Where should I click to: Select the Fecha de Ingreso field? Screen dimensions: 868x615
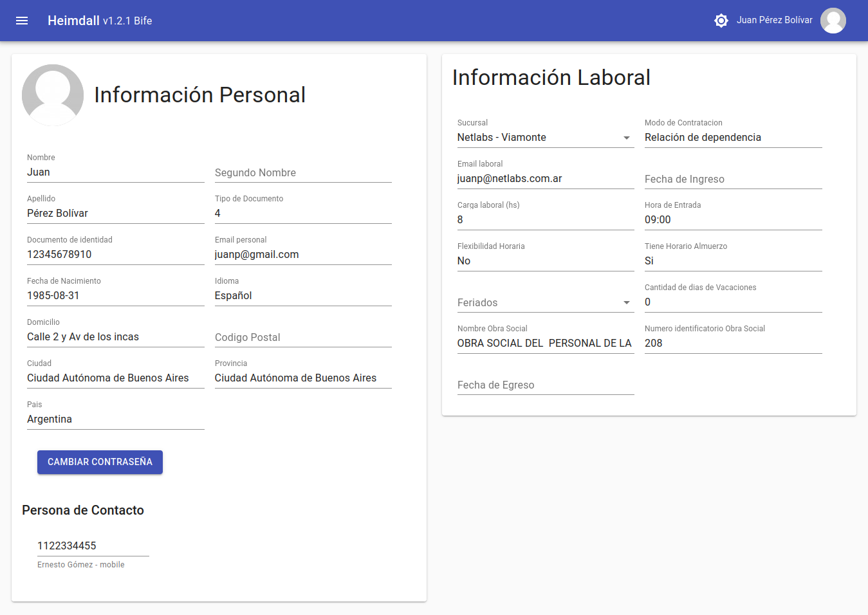(x=733, y=179)
